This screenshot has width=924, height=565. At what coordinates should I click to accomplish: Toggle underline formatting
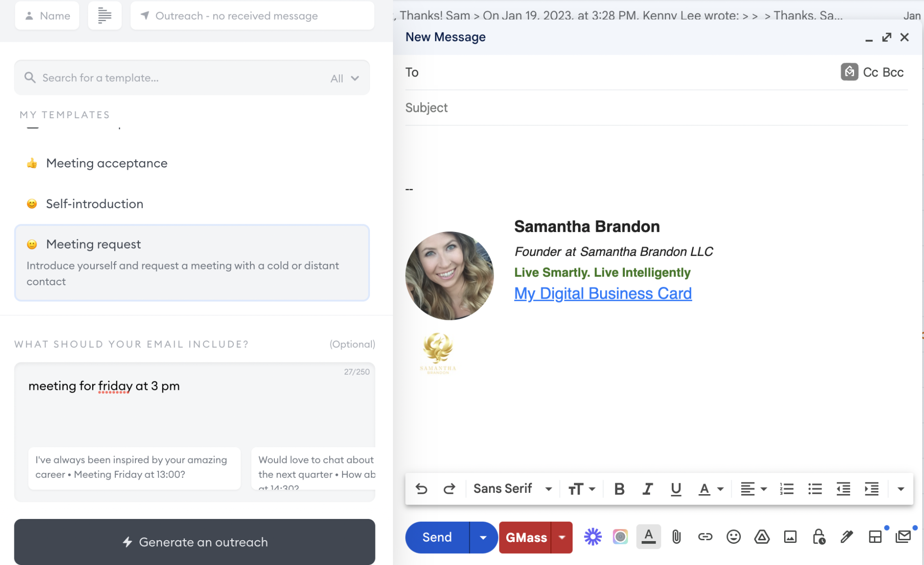click(675, 488)
